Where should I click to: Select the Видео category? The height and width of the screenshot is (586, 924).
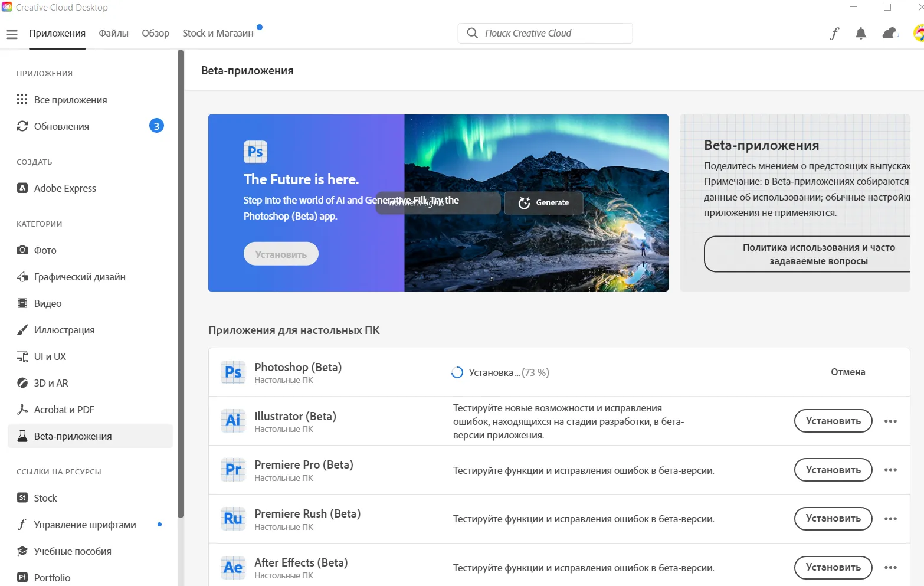coord(90,303)
